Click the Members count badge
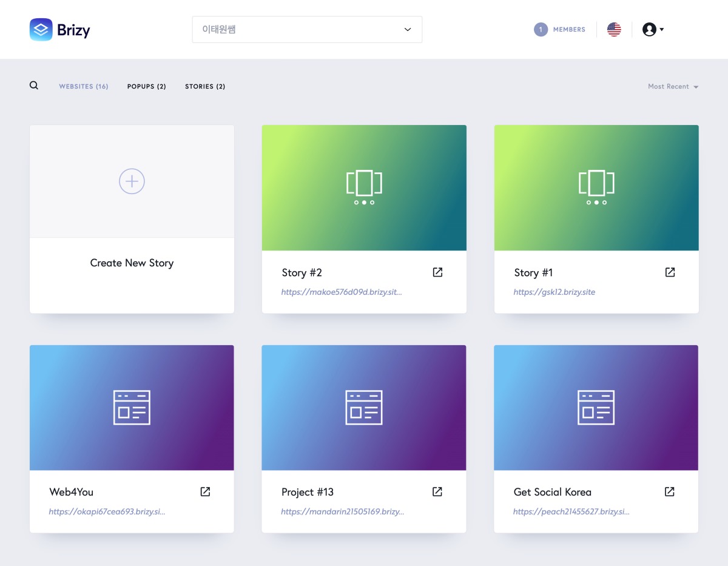This screenshot has height=566, width=728. [541, 29]
